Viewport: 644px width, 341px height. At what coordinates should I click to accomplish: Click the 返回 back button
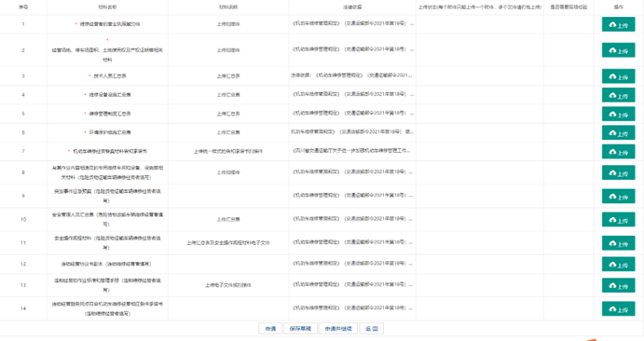coord(372,329)
